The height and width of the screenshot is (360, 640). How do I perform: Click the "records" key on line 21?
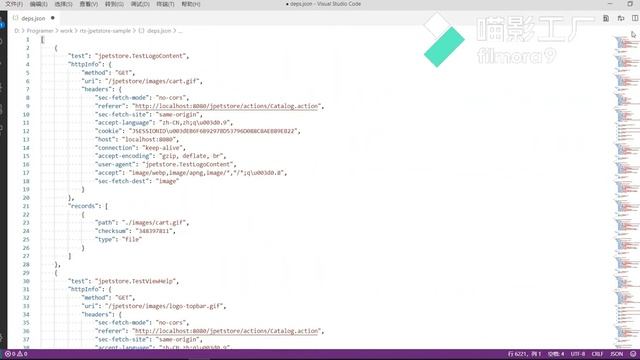(x=84, y=206)
